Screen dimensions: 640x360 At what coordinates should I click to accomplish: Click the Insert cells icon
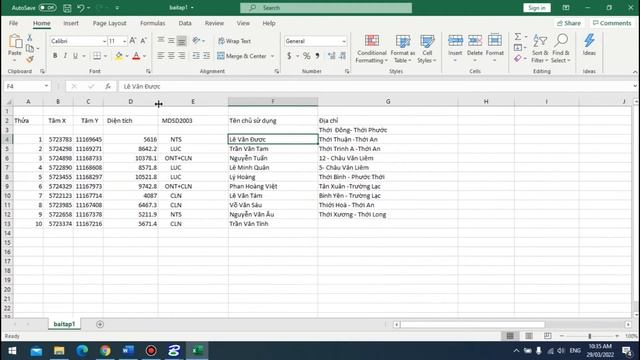tap(455, 41)
